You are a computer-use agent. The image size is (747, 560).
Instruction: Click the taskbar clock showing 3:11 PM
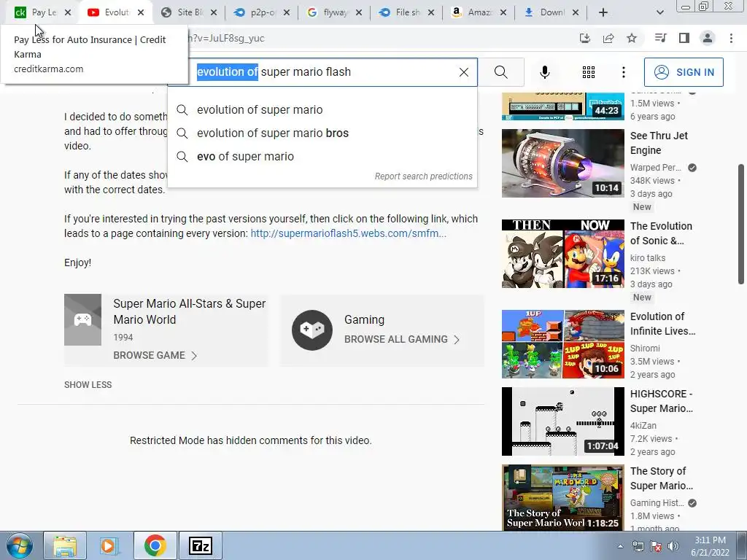click(x=710, y=546)
